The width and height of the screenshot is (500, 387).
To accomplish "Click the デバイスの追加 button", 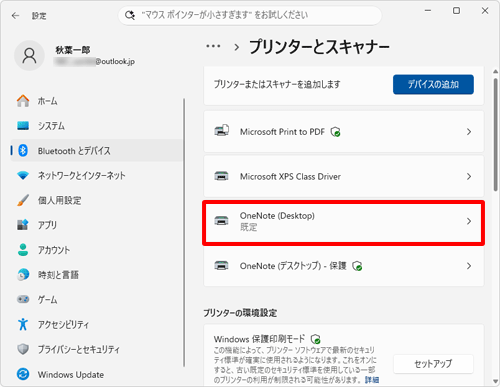I will click(433, 84).
